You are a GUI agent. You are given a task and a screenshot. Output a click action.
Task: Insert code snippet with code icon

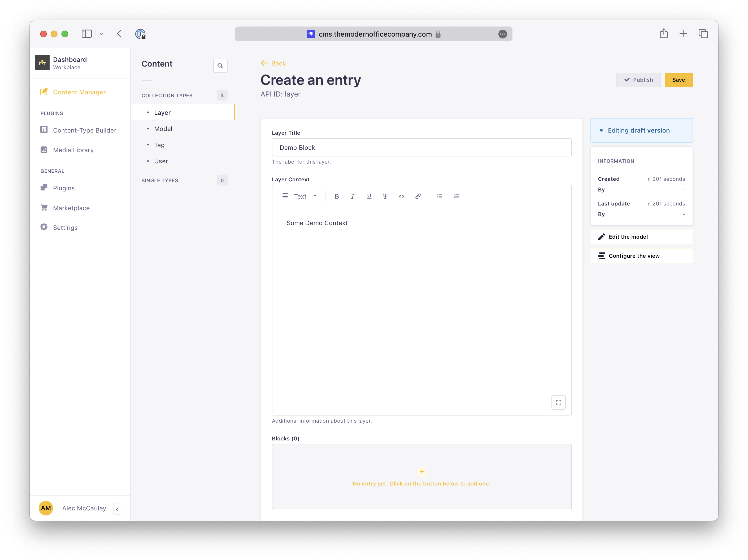[x=401, y=196]
